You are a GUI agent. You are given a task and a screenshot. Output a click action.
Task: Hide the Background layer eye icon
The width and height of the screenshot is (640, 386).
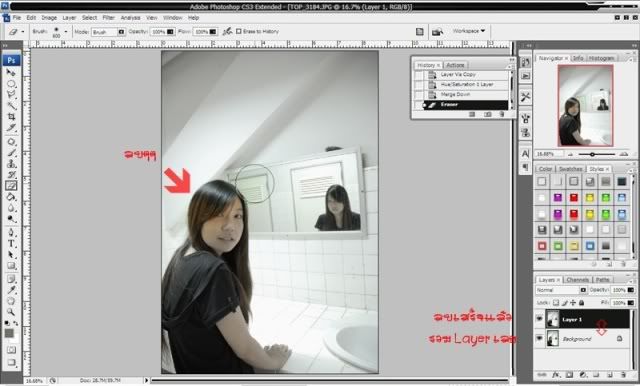tap(540, 338)
